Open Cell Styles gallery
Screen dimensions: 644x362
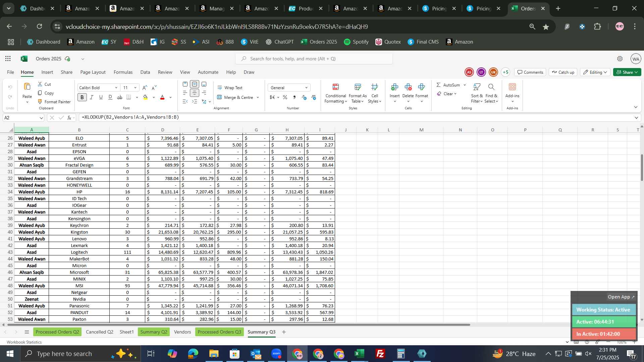click(x=375, y=93)
